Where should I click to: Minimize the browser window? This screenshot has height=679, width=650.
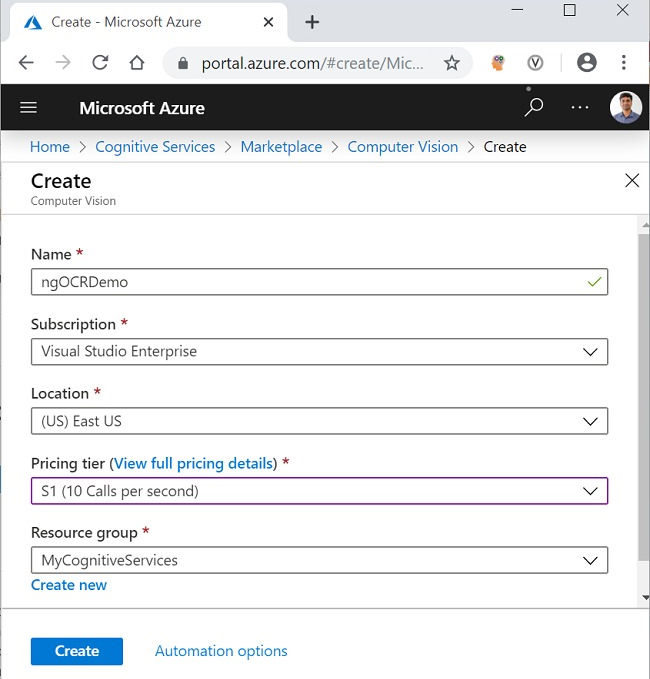(x=517, y=10)
